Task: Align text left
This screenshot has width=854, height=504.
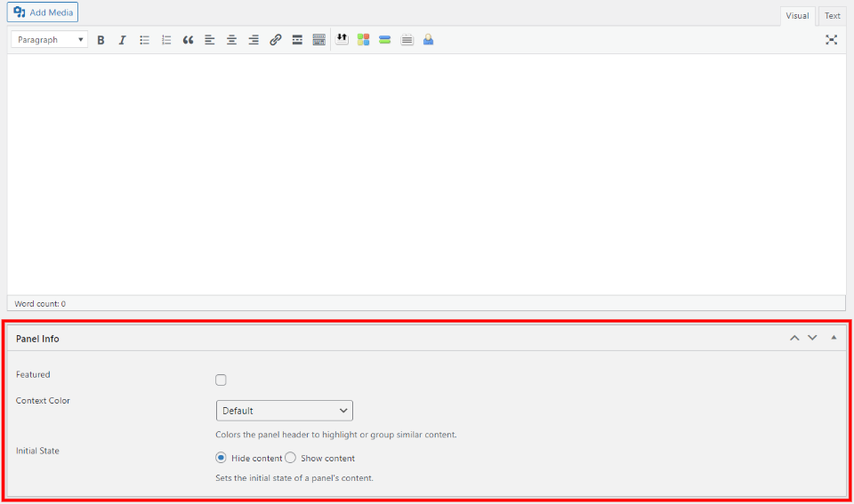Action: [210, 40]
